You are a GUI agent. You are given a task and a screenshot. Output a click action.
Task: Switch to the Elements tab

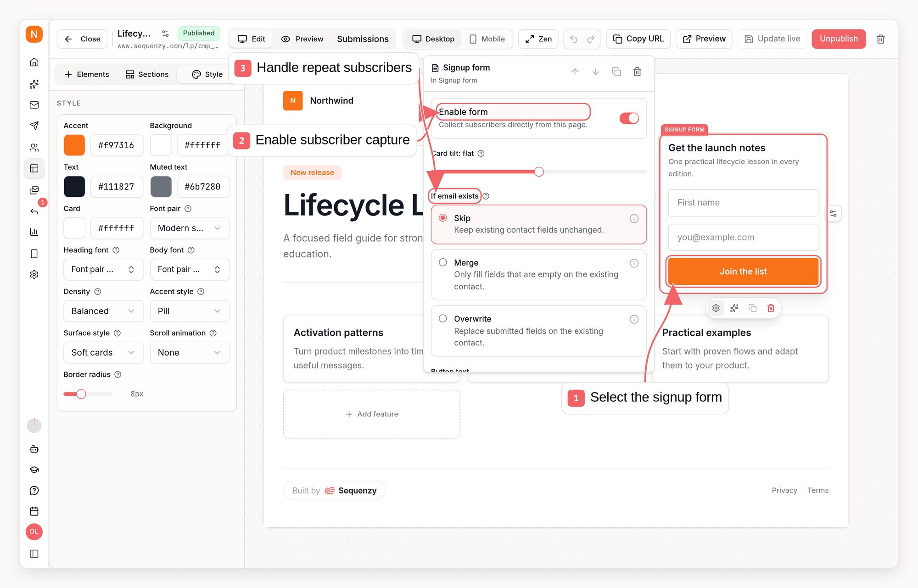click(x=87, y=74)
